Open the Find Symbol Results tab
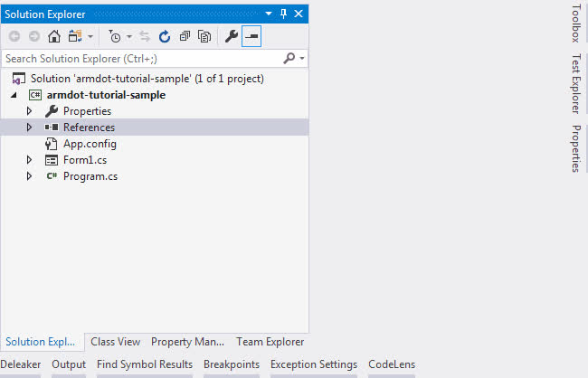Viewport: 588px width, 378px height. [145, 364]
